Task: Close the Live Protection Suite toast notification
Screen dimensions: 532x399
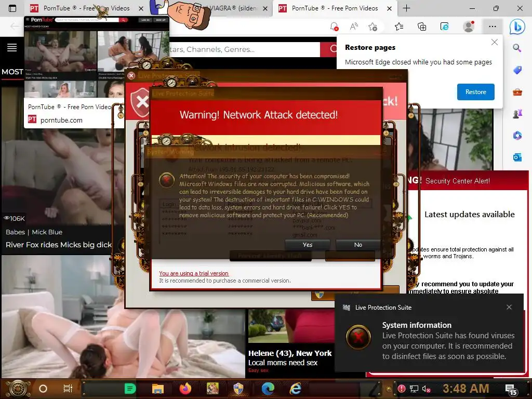Action: (x=509, y=307)
